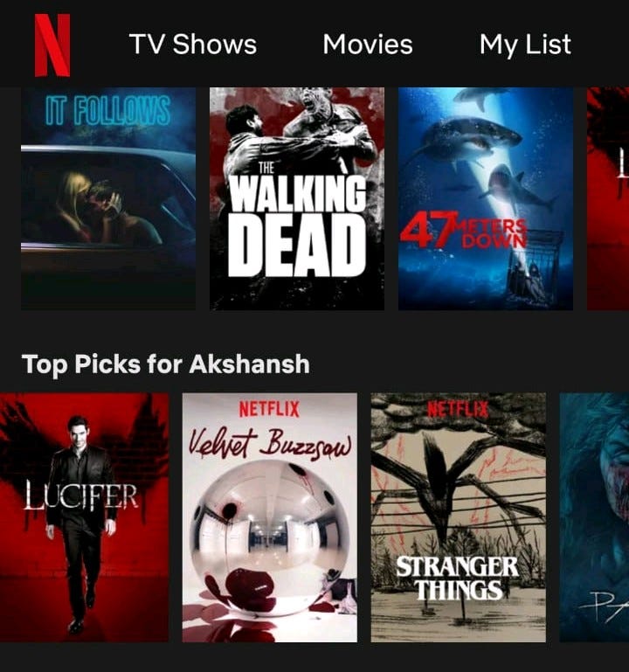Viewport: 629px width, 672px height.
Task: Go to My List
Action: click(525, 45)
